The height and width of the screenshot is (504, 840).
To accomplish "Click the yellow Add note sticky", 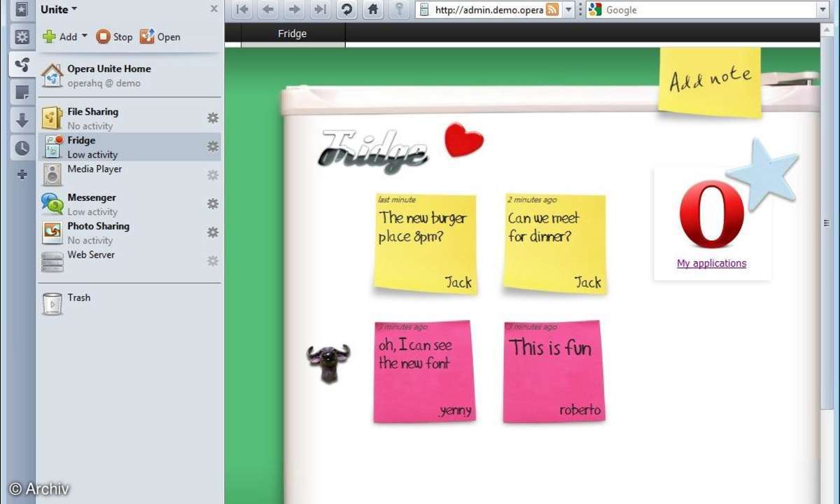I will click(x=710, y=81).
